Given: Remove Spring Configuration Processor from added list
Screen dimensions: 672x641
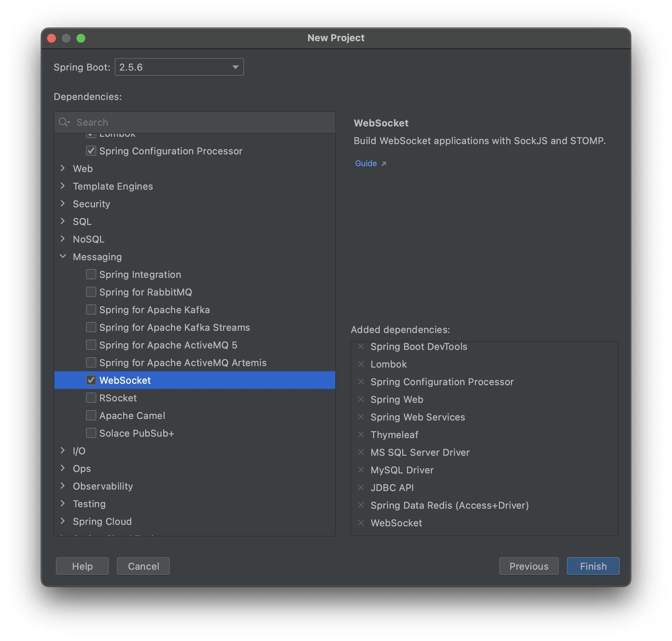Looking at the screenshot, I should click(x=361, y=382).
